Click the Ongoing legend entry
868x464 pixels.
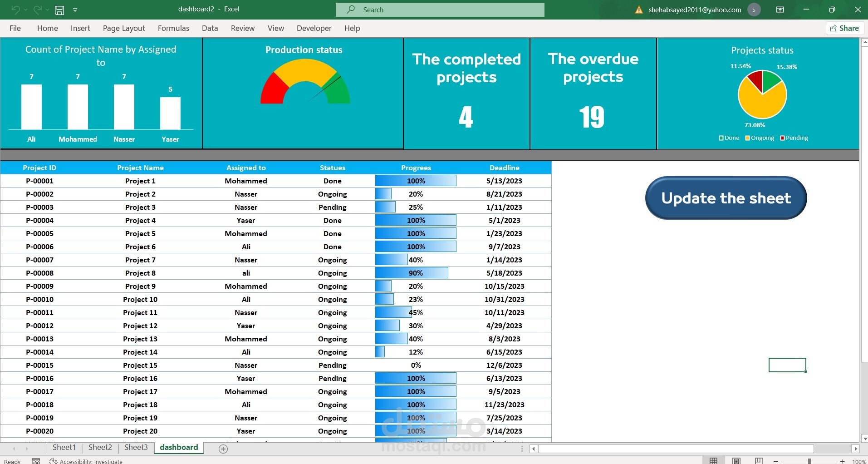pos(760,138)
